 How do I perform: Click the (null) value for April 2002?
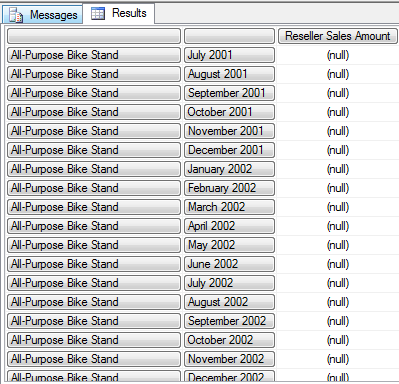pyautogui.click(x=338, y=226)
